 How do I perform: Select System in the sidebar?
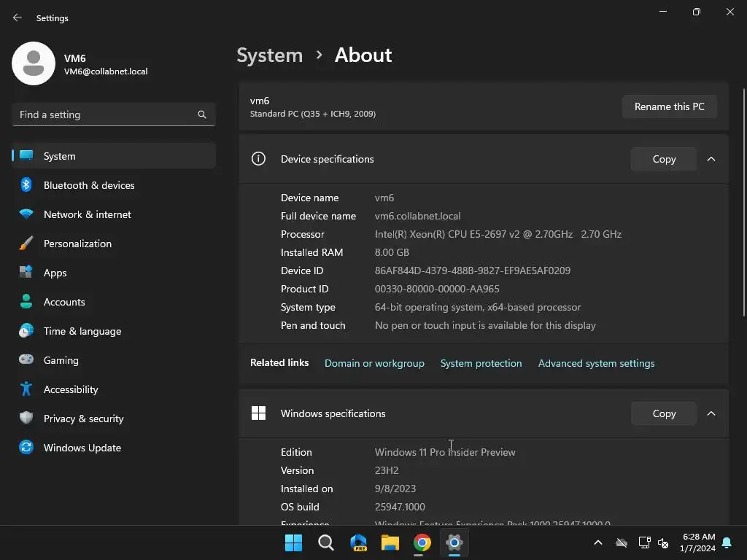click(x=114, y=156)
